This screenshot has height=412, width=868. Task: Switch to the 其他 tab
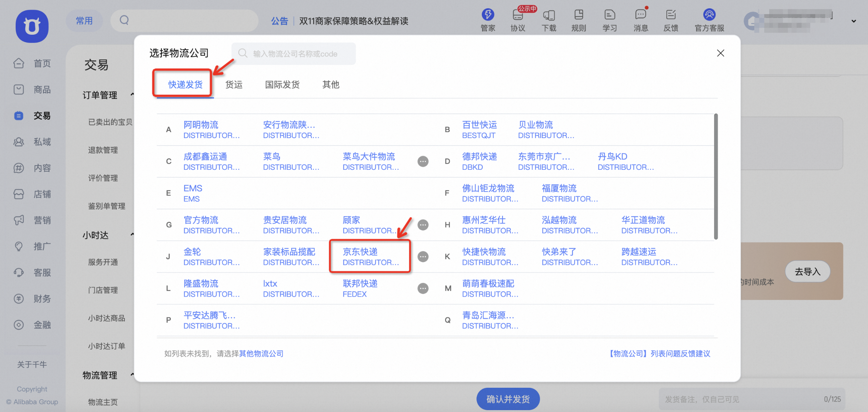[x=331, y=84]
